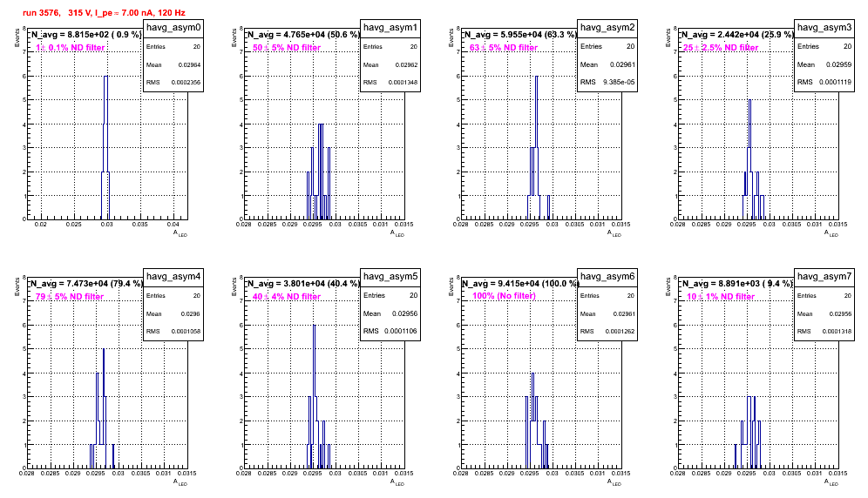
Task: Click Entries value 20 in havg_asym2 box
Action: click(x=630, y=46)
